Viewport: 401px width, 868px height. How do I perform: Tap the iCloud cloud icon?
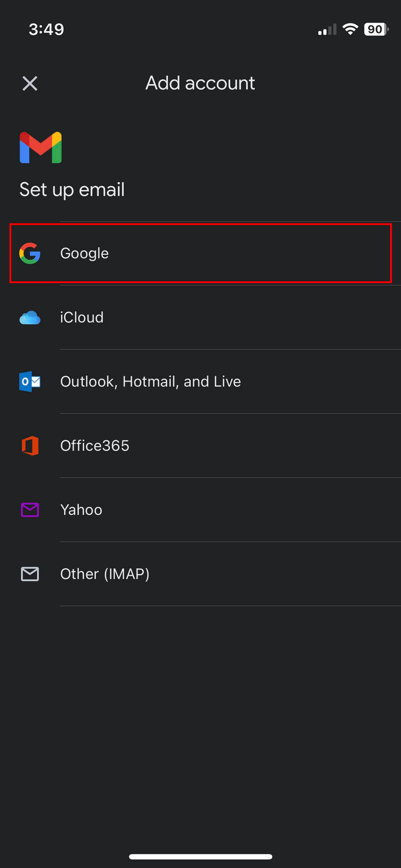[30, 318]
